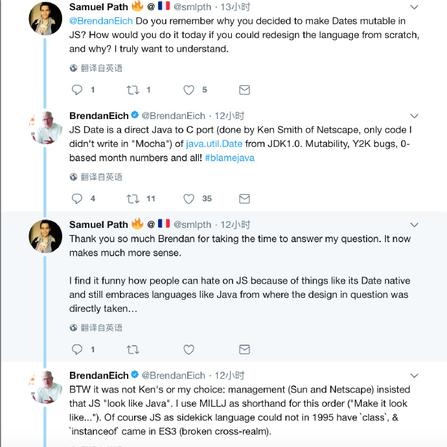Retweet Samuel Path's Dates question tweet

pyautogui.click(x=133, y=90)
